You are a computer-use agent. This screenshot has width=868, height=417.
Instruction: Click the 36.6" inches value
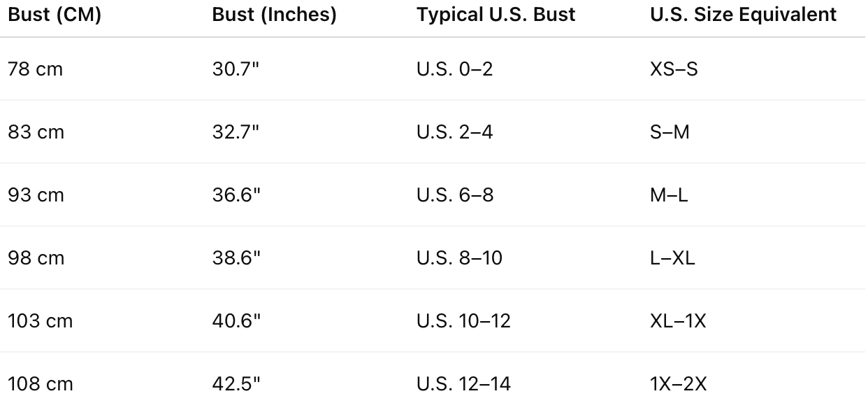236,195
